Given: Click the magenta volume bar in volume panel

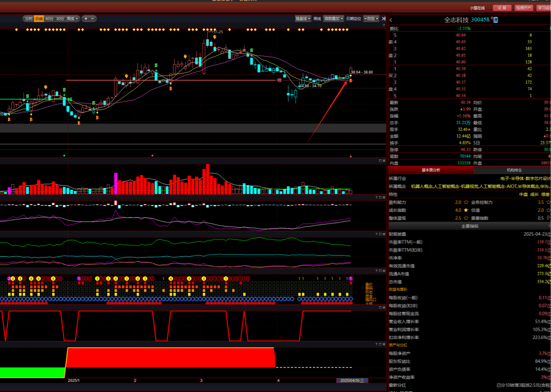Looking at the screenshot, I should [115, 184].
